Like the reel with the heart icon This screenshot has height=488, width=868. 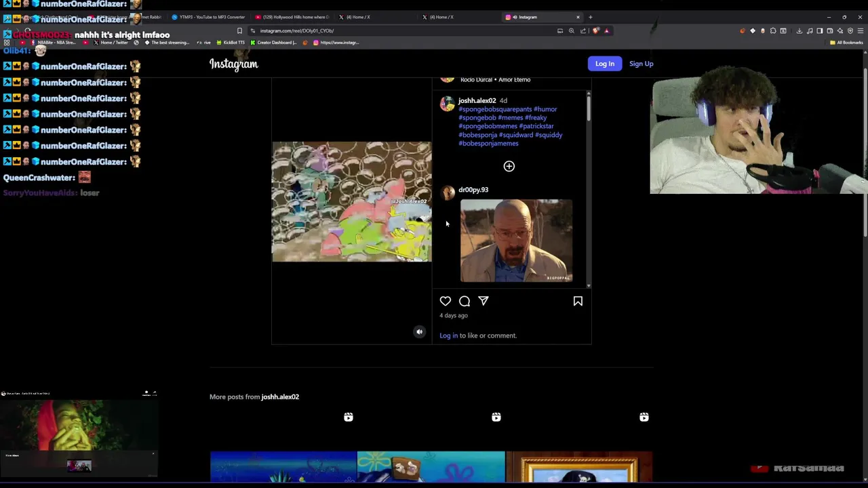point(445,301)
